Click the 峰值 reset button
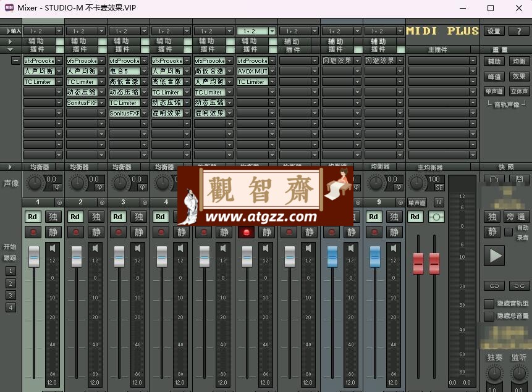532x392 pixels. tap(494, 77)
